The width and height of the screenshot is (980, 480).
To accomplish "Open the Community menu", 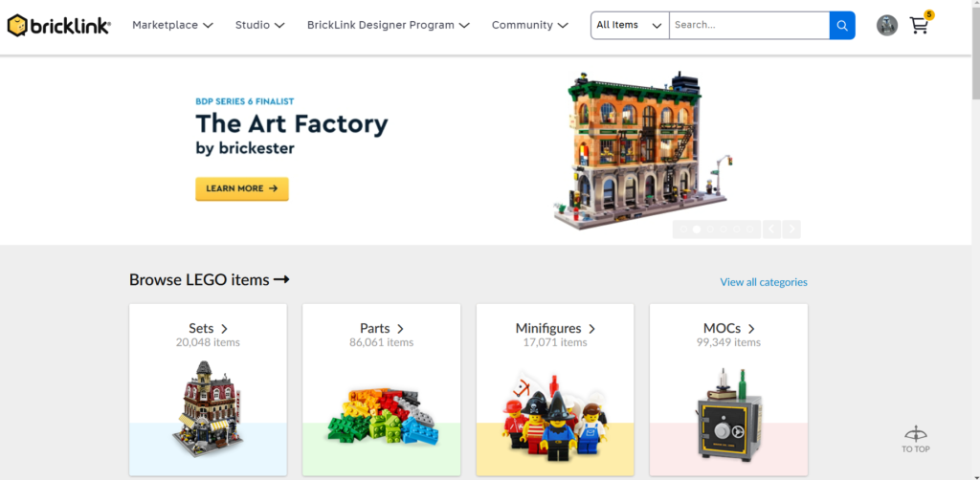I will [x=530, y=26].
